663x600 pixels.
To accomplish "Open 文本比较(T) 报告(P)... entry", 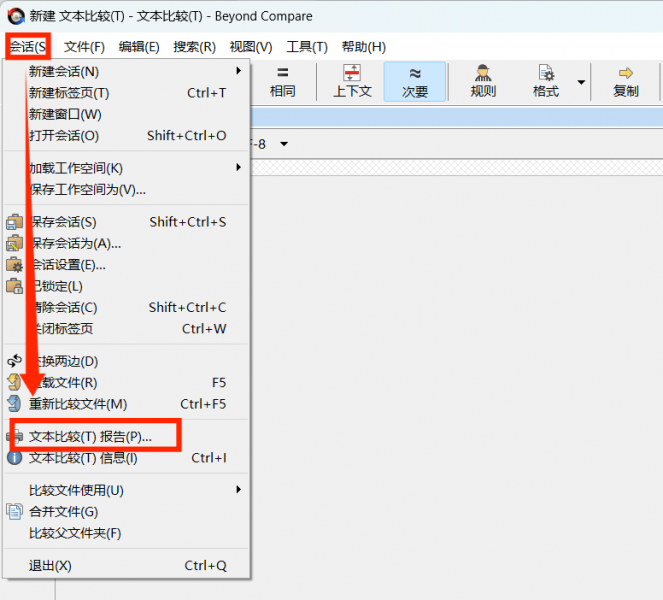I will click(127, 436).
